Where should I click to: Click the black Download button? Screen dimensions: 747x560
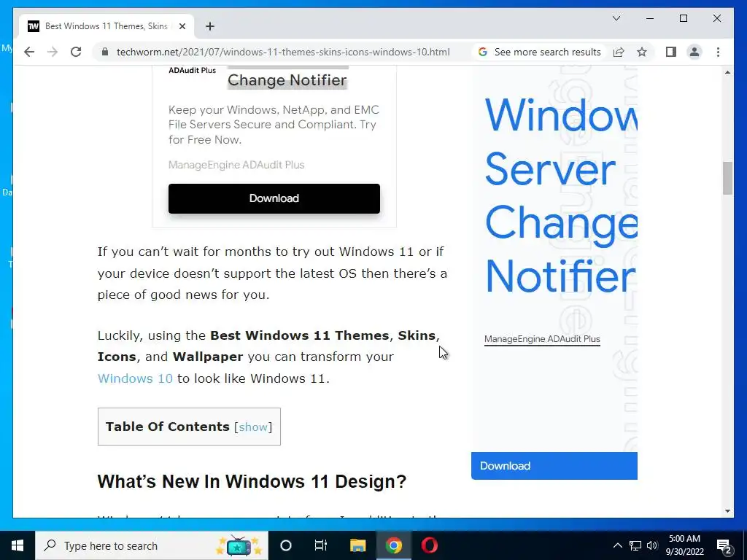(x=274, y=198)
